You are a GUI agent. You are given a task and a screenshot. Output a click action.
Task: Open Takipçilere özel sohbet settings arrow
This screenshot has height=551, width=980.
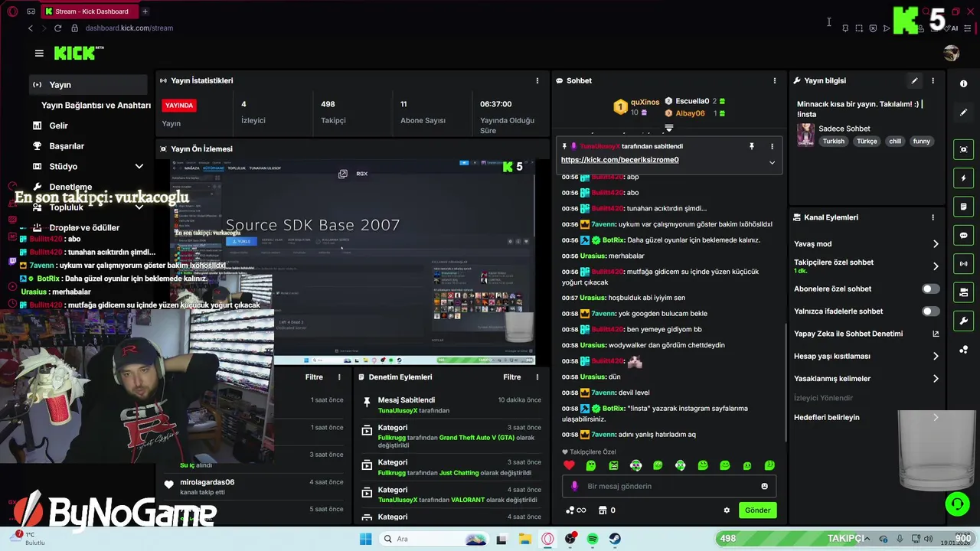pyautogui.click(x=936, y=266)
